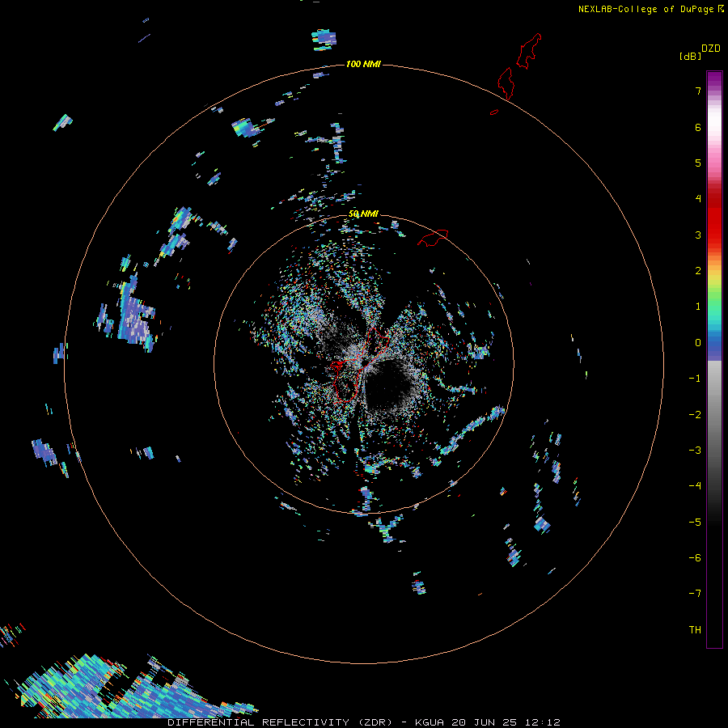
Task: Click the TH threshold label on colorbar
Action: click(695, 630)
